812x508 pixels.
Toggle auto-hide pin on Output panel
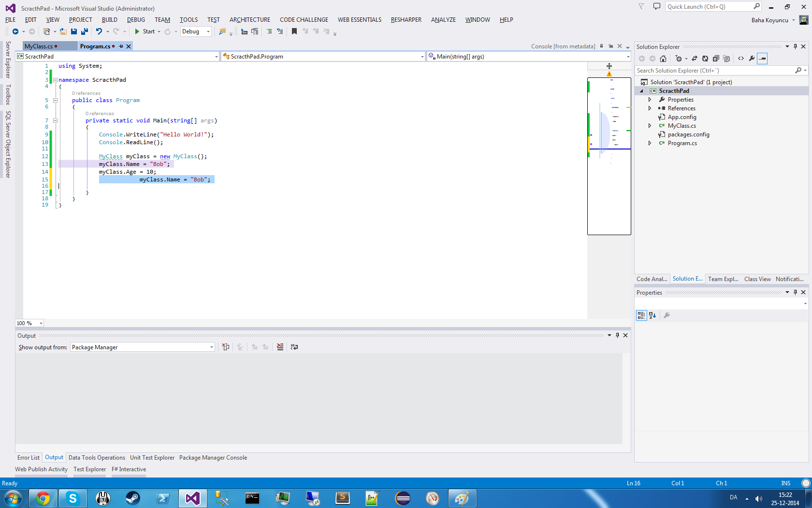(617, 335)
